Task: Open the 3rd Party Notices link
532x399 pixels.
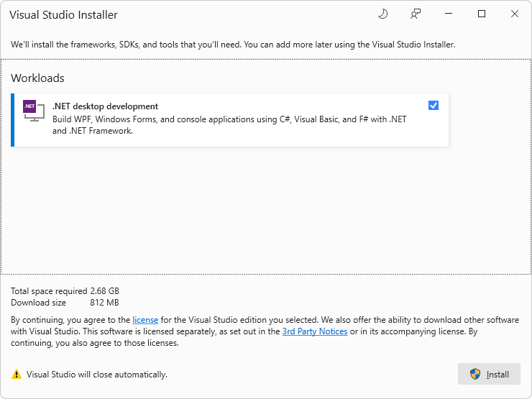Action: 315,331
